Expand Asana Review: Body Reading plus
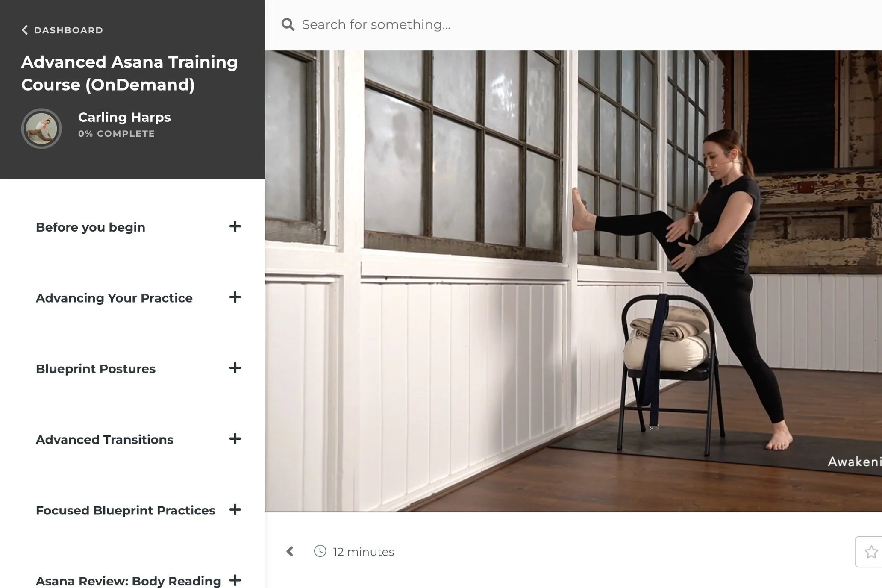Screen dimensions: 882x588 coord(235,580)
